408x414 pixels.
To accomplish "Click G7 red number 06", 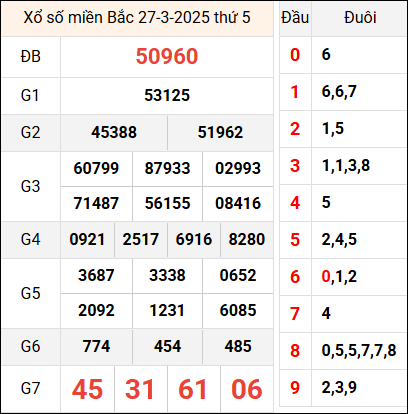I will (247, 389).
